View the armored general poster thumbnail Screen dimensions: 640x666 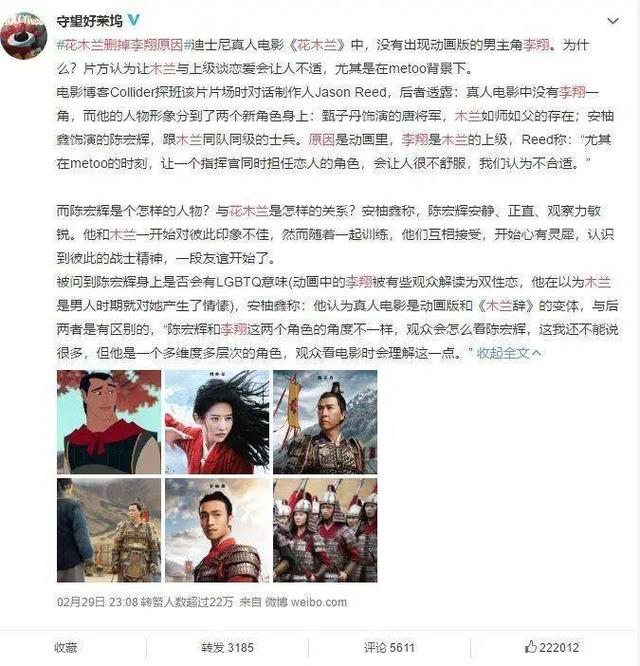(x=325, y=422)
